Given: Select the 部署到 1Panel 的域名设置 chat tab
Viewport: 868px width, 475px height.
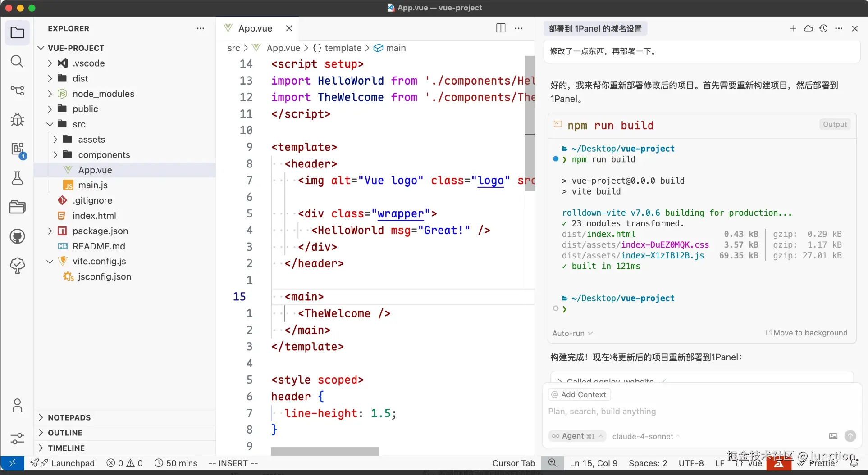Looking at the screenshot, I should pyautogui.click(x=595, y=28).
